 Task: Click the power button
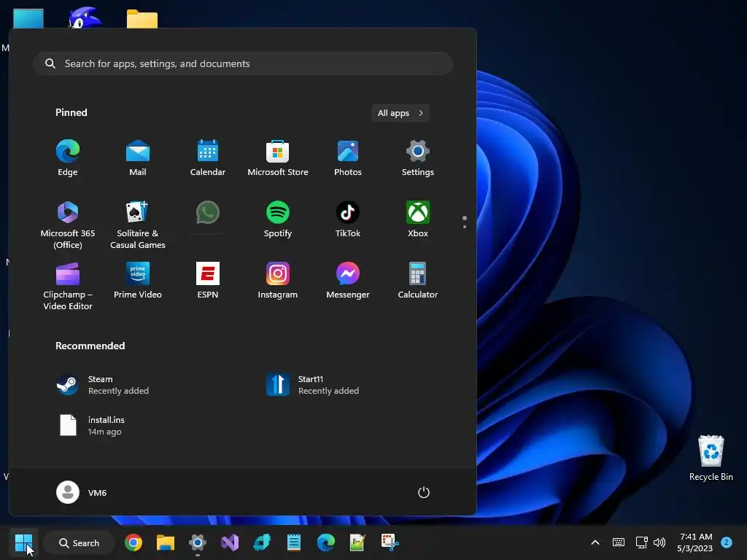424,492
